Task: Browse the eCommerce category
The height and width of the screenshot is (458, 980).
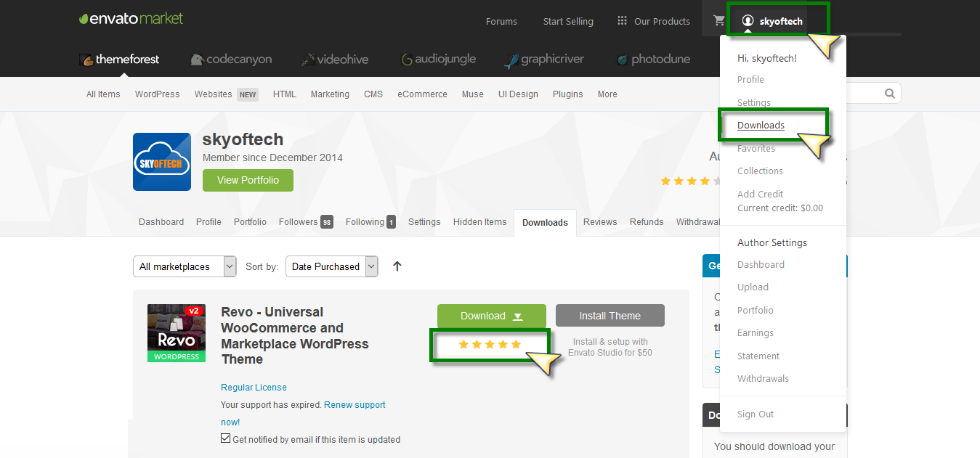Action: point(422,94)
